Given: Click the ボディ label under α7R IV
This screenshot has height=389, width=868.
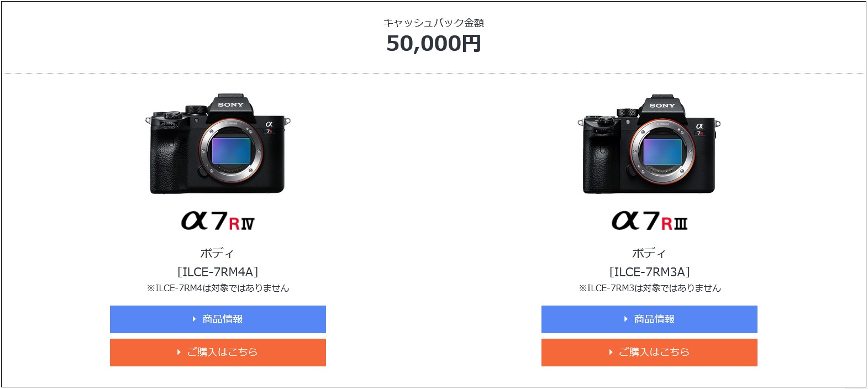Looking at the screenshot, I should click(x=217, y=253).
